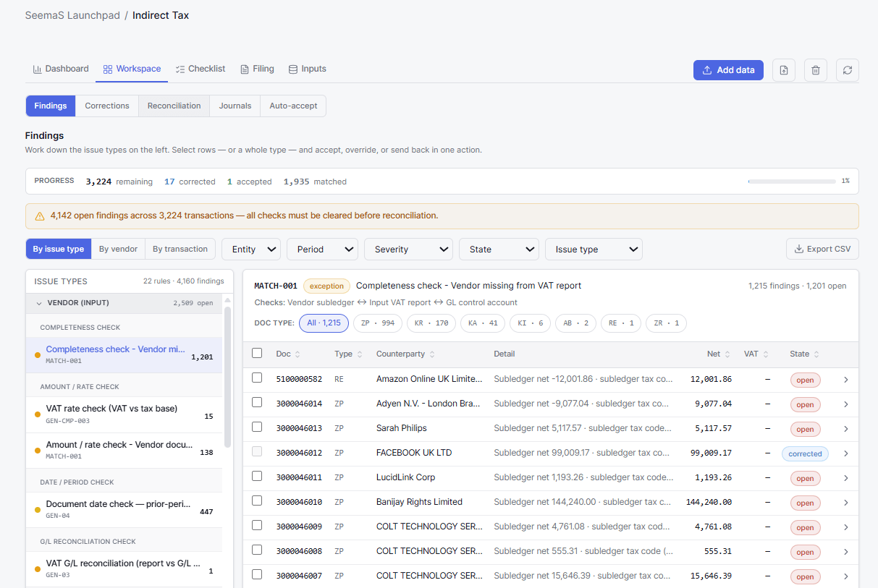Click warning triangle icon in banner
This screenshot has height=588, width=878.
click(40, 216)
